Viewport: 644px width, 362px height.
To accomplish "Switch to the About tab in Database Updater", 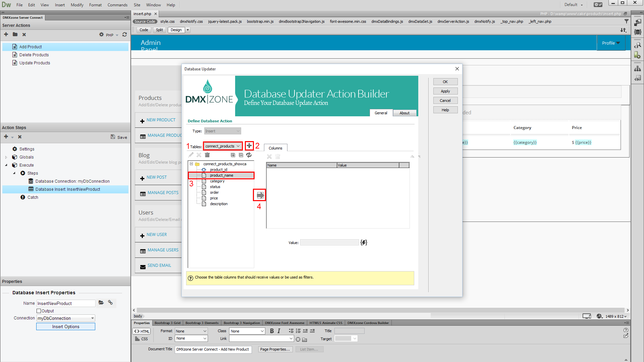I will [x=405, y=113].
